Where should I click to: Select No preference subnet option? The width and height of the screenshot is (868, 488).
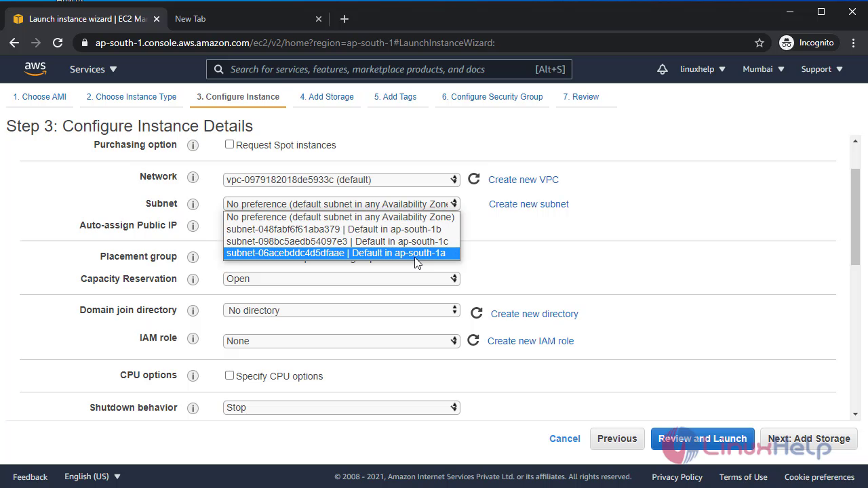coord(342,217)
